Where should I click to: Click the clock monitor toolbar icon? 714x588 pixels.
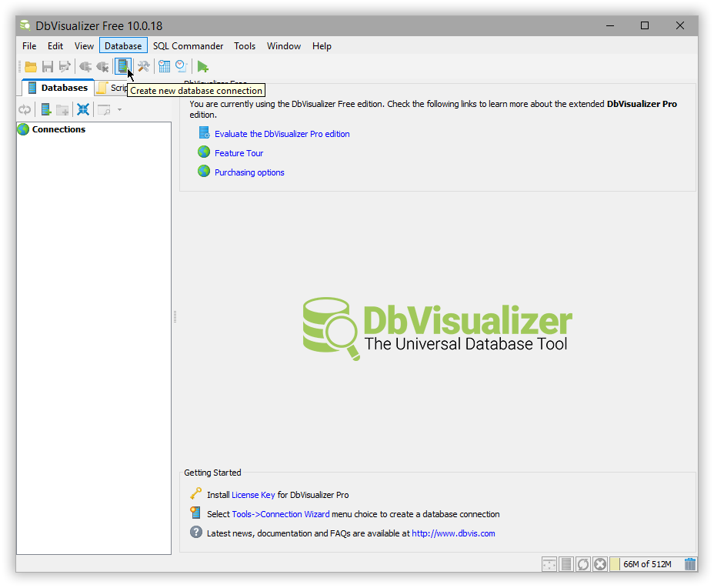tap(181, 67)
